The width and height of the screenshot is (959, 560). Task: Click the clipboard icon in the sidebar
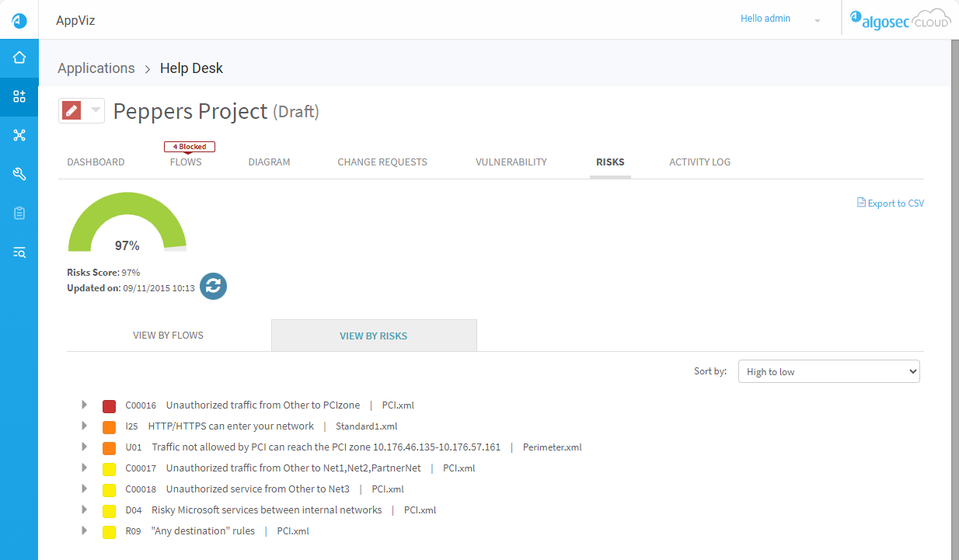coord(19,213)
